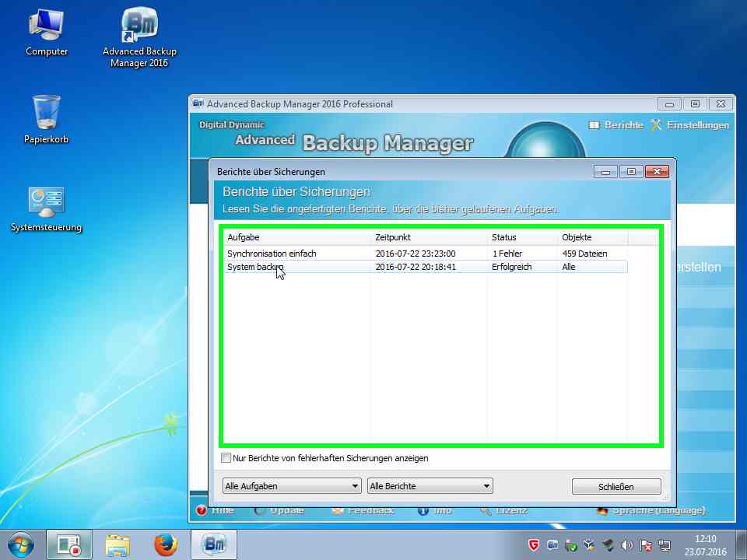Click the '459 Dateien' objects cell
Viewport: 747px width, 560px height.
point(584,254)
